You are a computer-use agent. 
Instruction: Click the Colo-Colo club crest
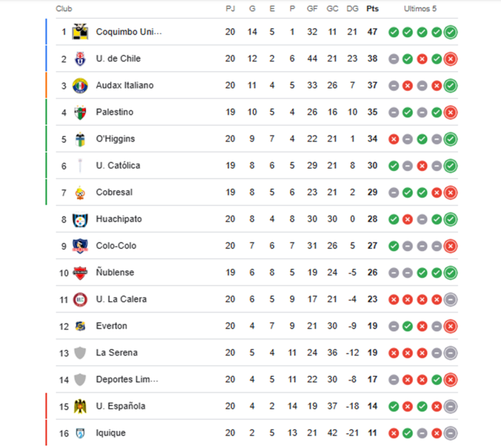(x=80, y=246)
